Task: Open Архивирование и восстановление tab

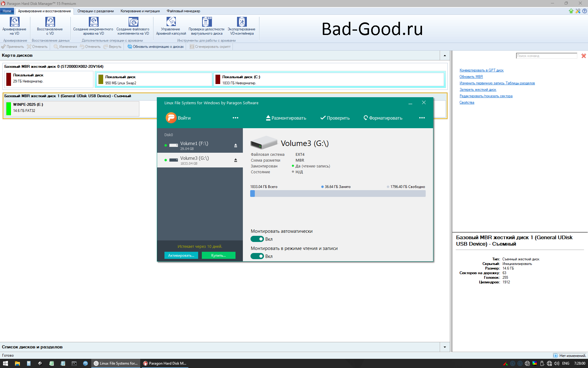Action: [44, 11]
